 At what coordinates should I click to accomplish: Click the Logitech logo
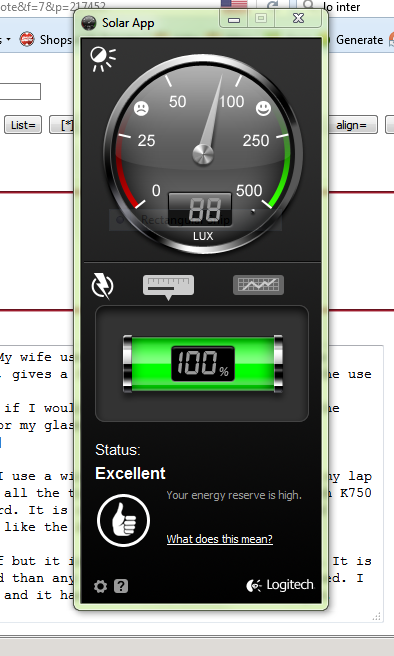(279, 585)
